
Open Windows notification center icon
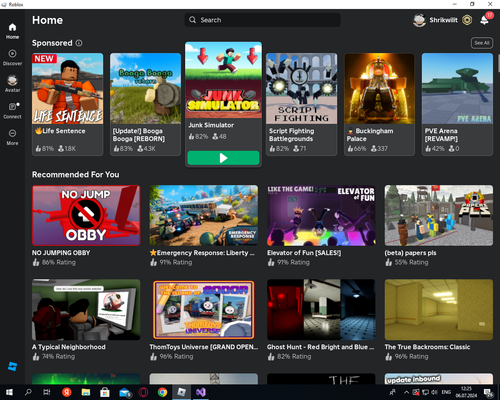(x=489, y=392)
